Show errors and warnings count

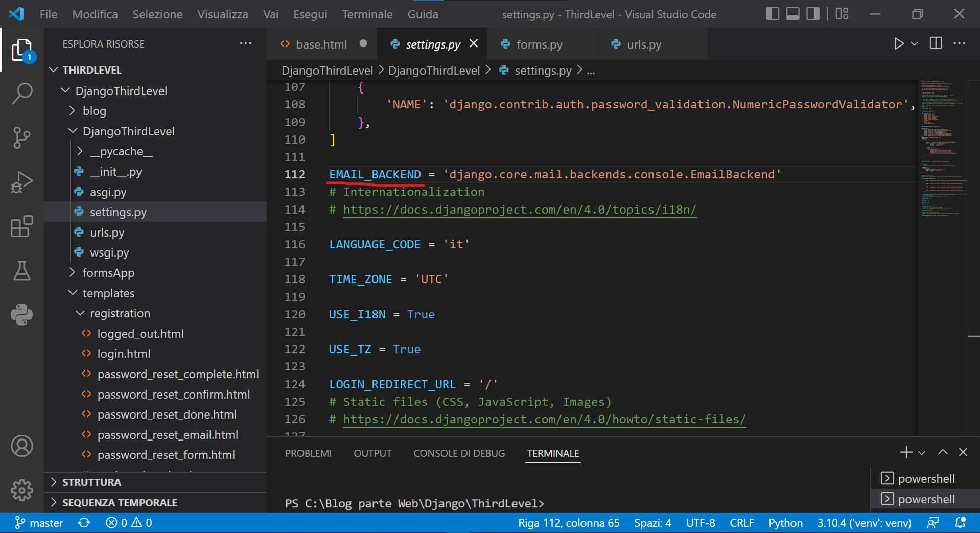coord(129,523)
